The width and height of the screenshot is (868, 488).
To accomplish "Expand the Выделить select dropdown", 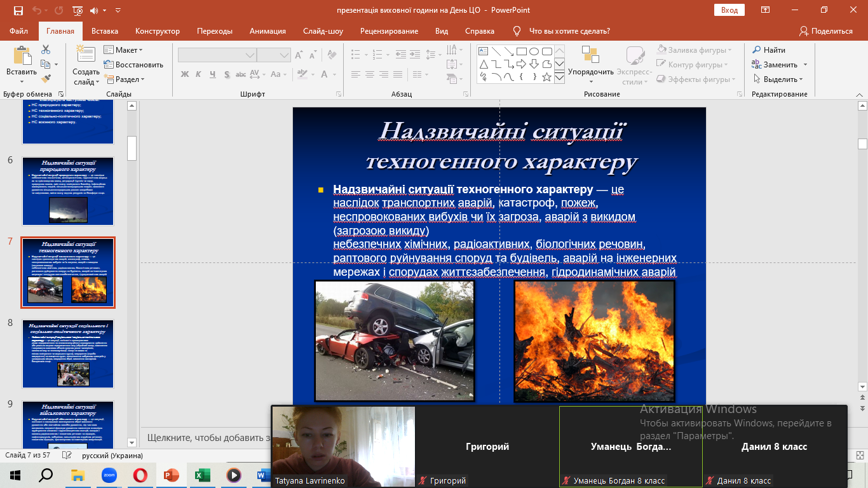I will click(x=778, y=79).
